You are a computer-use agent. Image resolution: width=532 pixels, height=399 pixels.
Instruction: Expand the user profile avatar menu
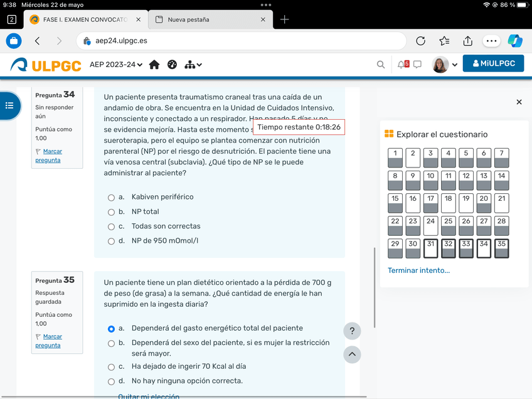(445, 65)
